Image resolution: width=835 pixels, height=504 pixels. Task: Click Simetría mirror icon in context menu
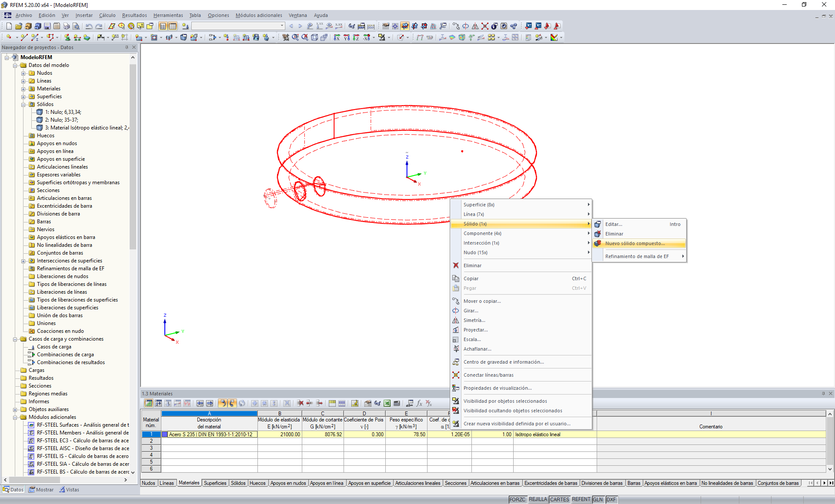[x=456, y=320]
